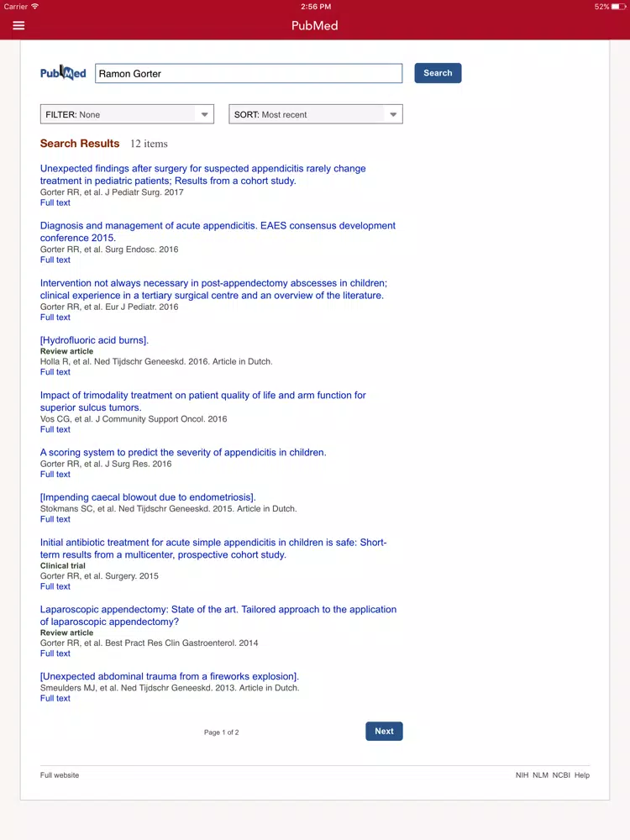Open Full text for J Pediatr Surg 2017 article
The image size is (630, 840).
[55, 202]
